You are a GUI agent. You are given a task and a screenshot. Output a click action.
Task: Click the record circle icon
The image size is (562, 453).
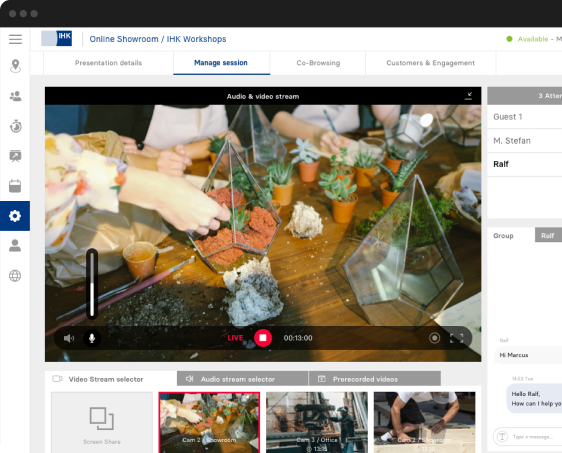[x=434, y=338]
